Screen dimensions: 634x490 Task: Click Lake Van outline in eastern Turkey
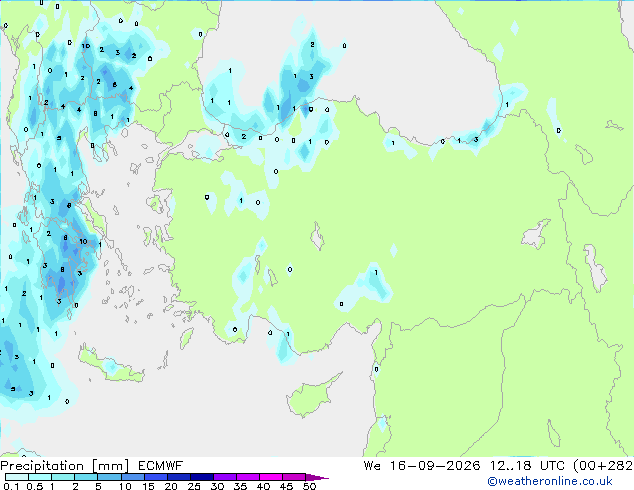pyautogui.click(x=536, y=234)
